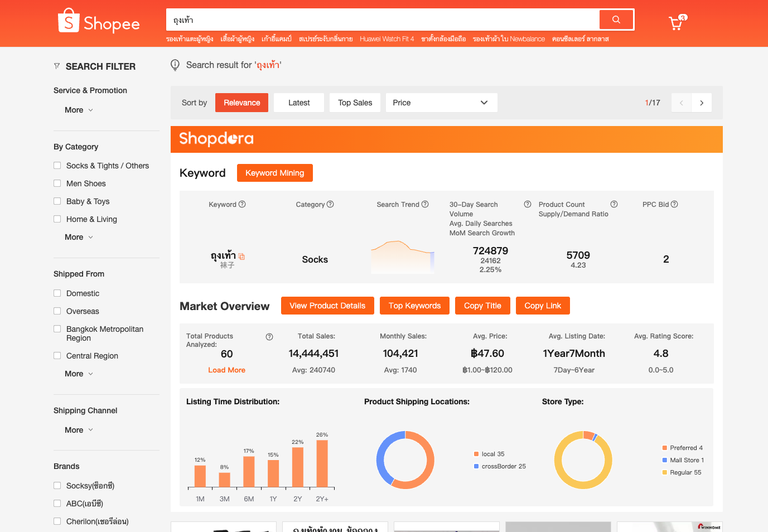Enable the Socksy brand filter
768x532 pixels.
pyautogui.click(x=57, y=486)
